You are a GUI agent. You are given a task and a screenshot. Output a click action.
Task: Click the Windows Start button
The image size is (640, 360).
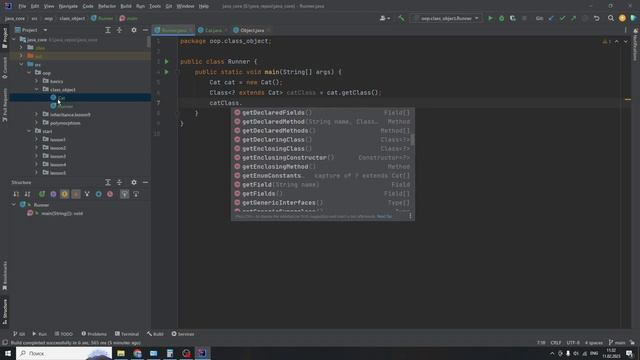8,353
